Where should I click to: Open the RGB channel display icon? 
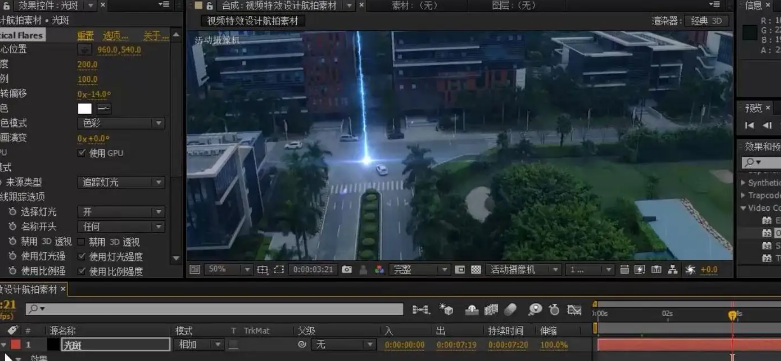click(380, 269)
